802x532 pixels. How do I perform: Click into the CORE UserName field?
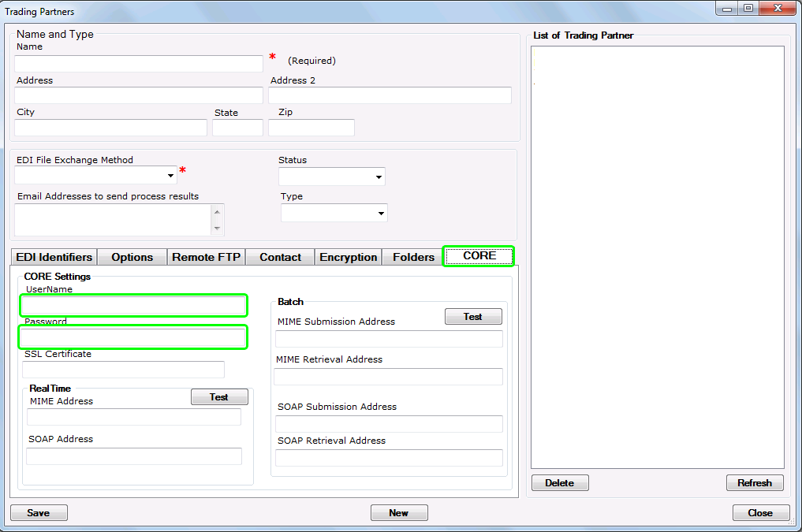point(134,306)
